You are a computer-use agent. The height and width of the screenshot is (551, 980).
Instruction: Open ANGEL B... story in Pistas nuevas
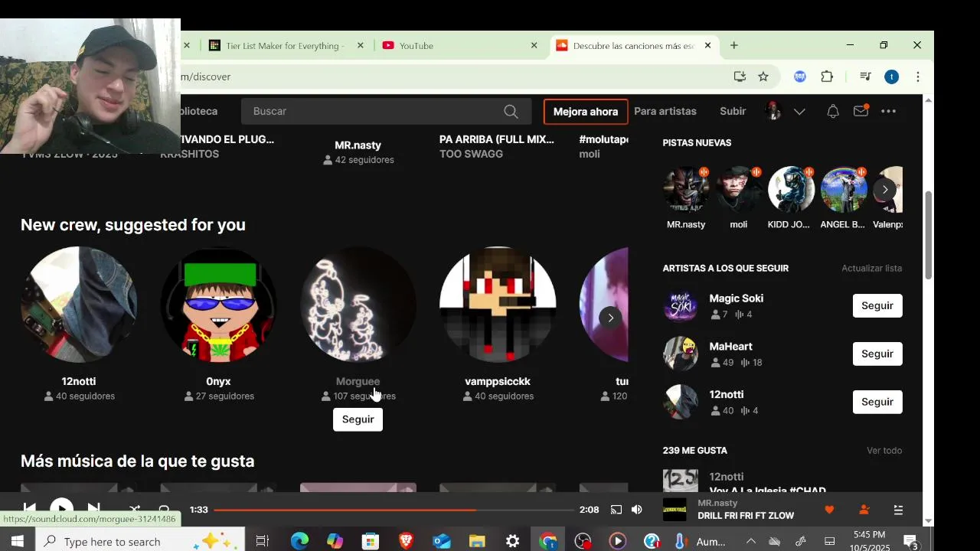[844, 189]
